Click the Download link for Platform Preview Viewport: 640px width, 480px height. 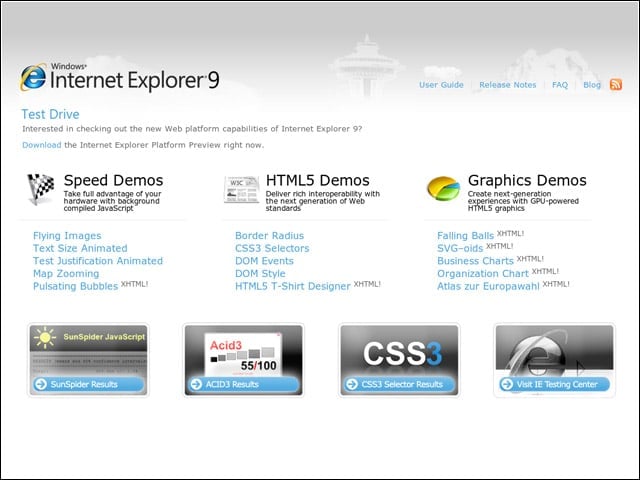pos(42,145)
